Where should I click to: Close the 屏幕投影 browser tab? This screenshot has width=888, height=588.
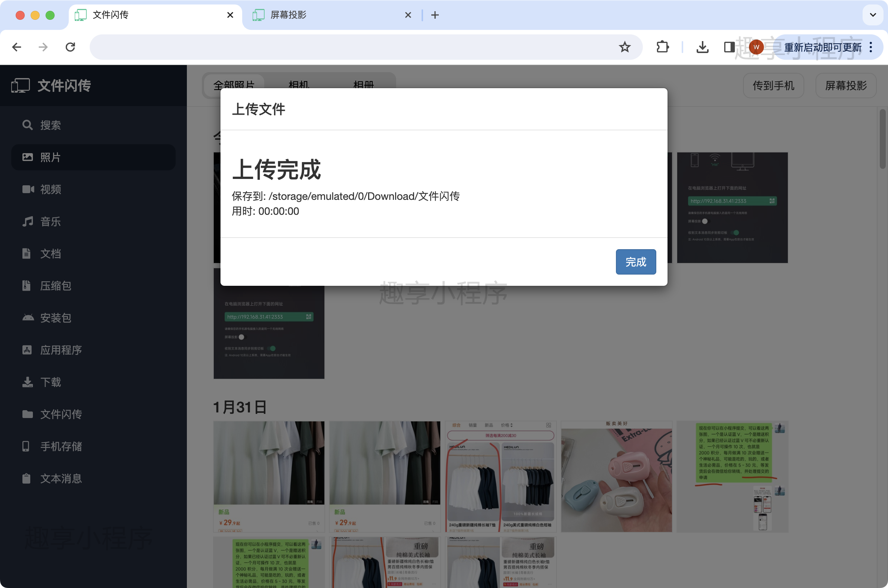pos(408,15)
